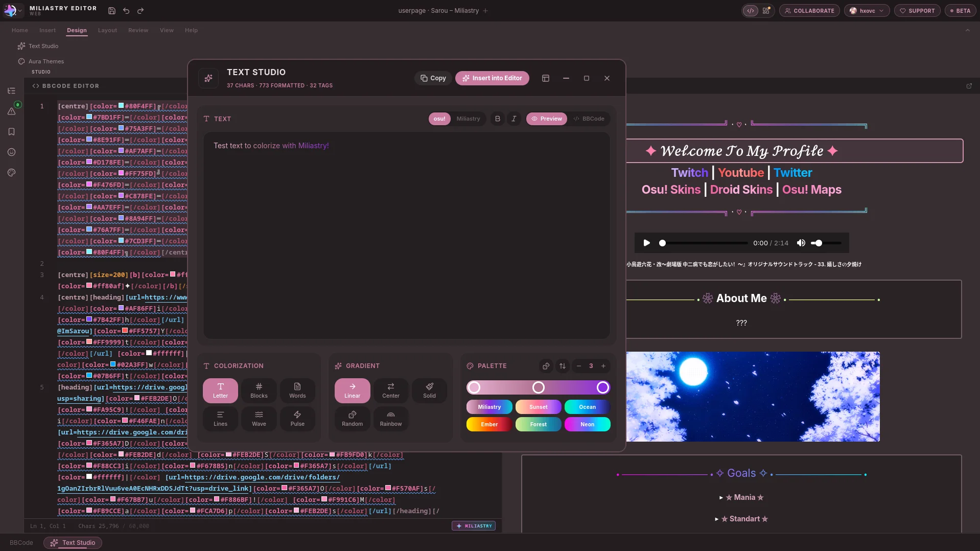Image resolution: width=980 pixels, height=551 pixels.
Task: Randomize the palette colors
Action: (546, 366)
